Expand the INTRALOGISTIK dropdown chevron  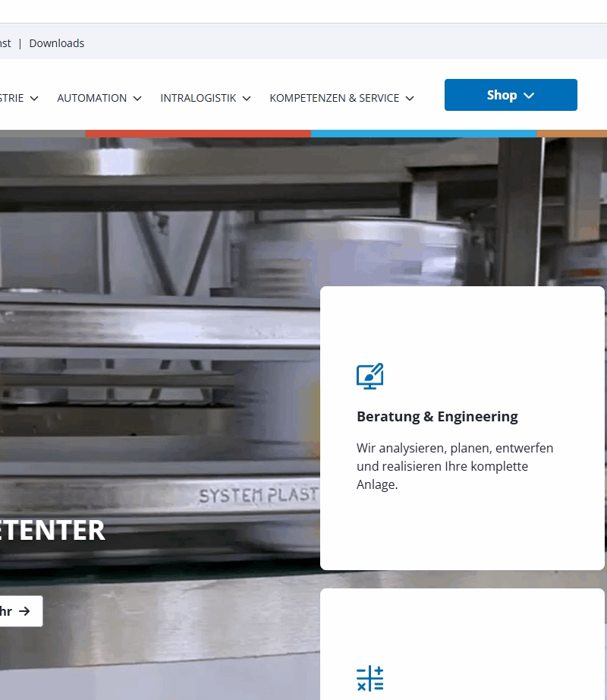point(247,99)
